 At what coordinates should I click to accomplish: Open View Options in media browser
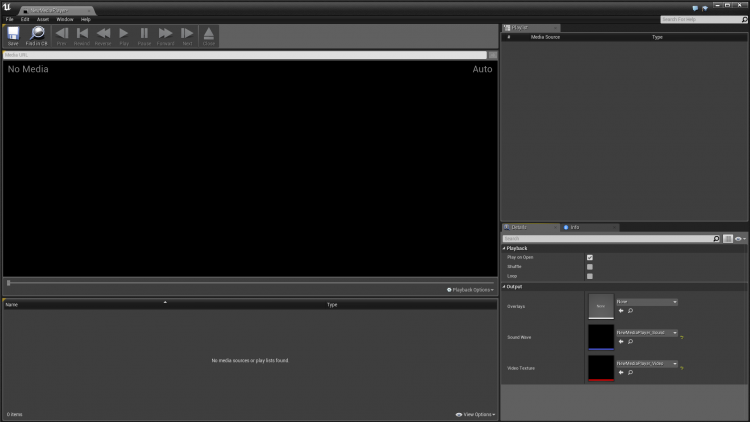point(475,414)
